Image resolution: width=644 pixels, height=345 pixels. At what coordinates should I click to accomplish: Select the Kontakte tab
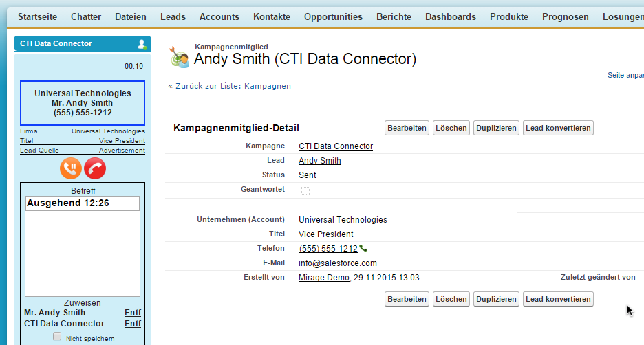272,16
